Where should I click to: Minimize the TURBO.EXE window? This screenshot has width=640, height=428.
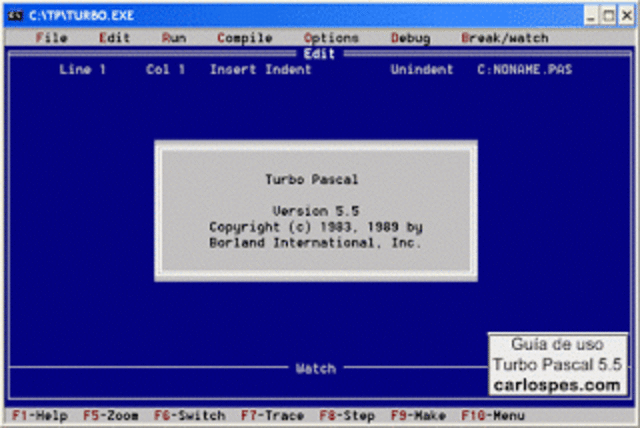click(590, 16)
